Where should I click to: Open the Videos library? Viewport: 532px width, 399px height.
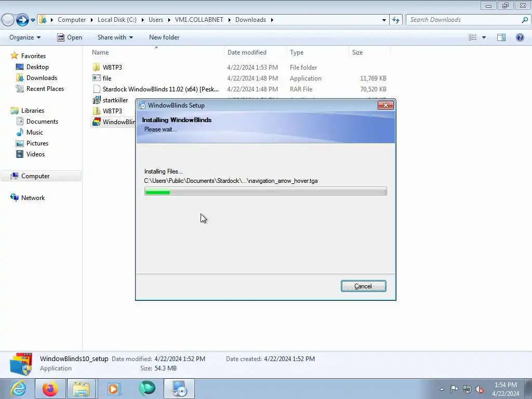coord(35,154)
